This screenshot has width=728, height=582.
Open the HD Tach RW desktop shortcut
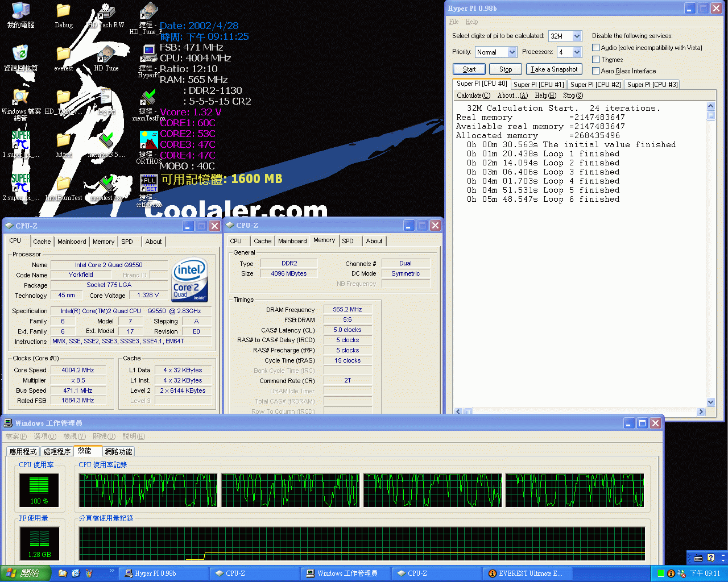(106, 14)
